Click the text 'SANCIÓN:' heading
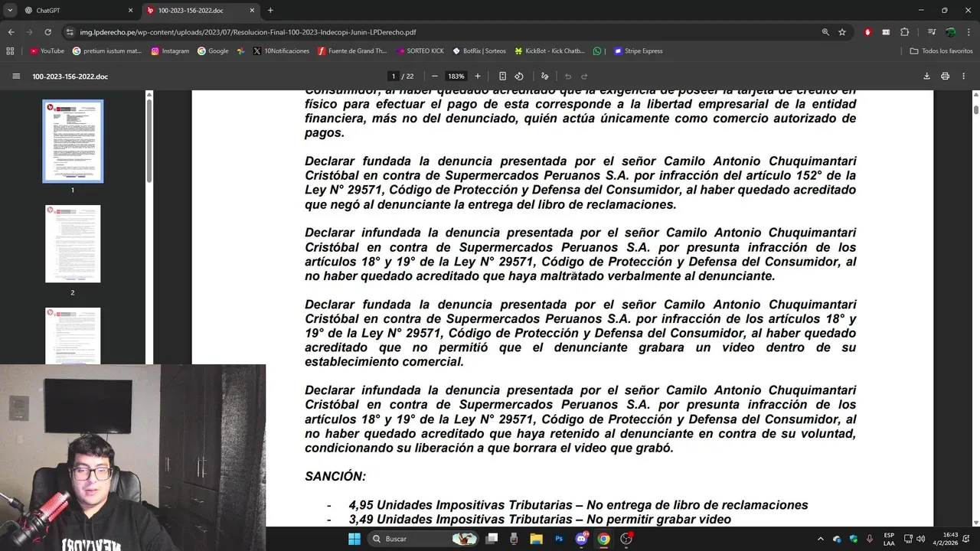980x551 pixels. click(335, 476)
